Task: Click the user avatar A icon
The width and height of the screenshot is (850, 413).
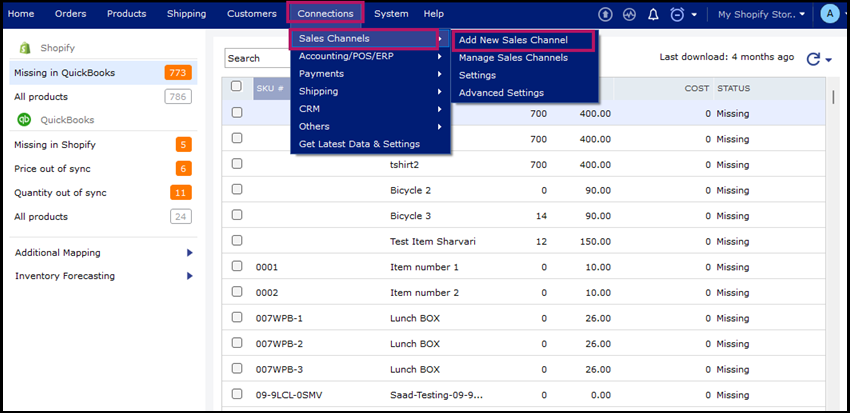Action: 828,14
